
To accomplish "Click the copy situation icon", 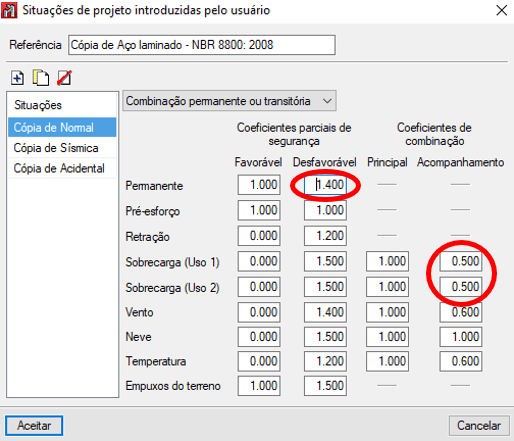I will click(x=41, y=78).
